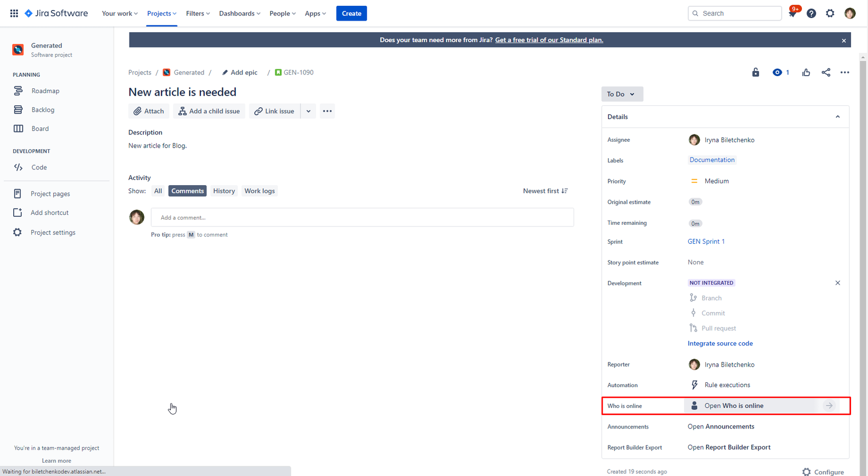Image resolution: width=868 pixels, height=476 pixels.
Task: Open the profile avatar in top bar
Action: (850, 13)
